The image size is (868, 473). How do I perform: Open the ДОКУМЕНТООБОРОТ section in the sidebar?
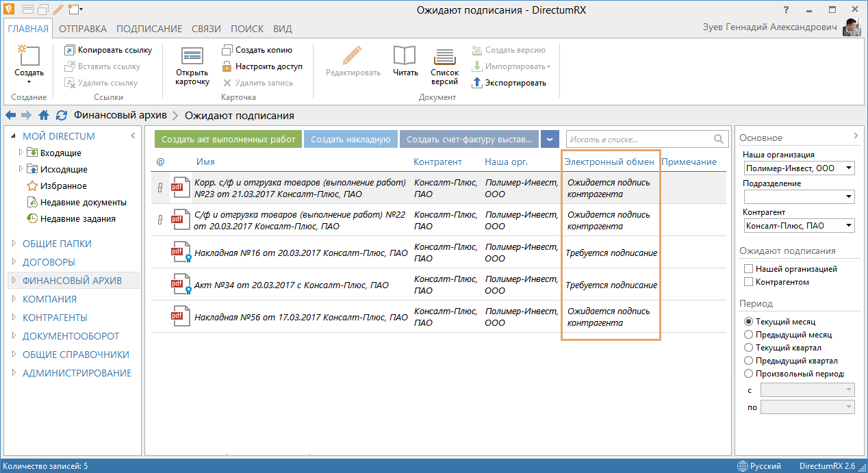click(x=71, y=336)
